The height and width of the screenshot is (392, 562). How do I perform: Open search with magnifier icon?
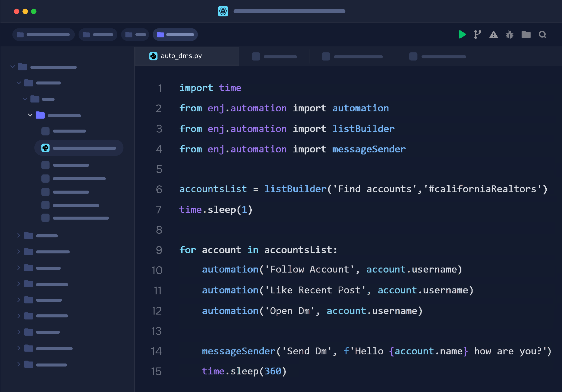pyautogui.click(x=542, y=35)
